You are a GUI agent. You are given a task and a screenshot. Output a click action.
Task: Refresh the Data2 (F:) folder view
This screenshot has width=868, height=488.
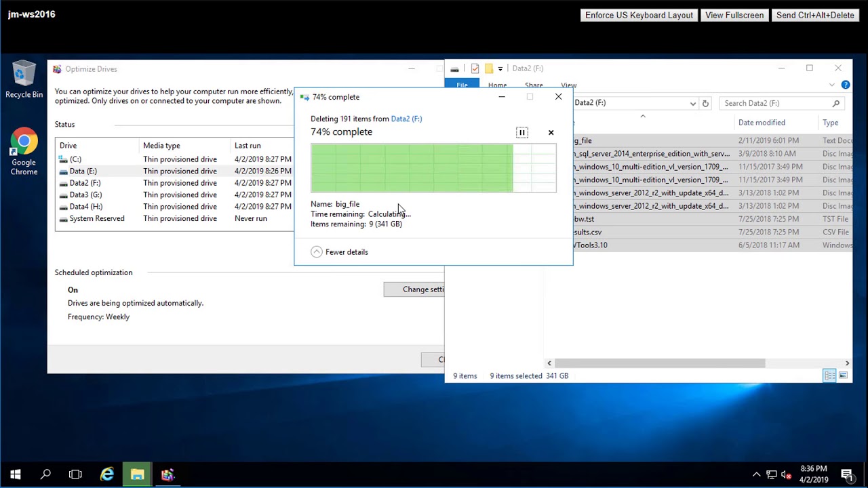click(705, 104)
